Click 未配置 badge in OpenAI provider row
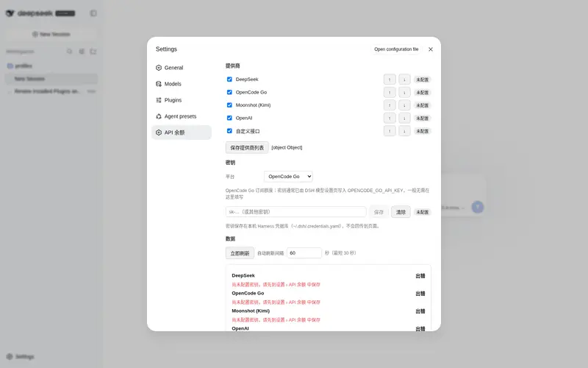Image resolution: width=588 pixels, height=368 pixels. tap(422, 118)
